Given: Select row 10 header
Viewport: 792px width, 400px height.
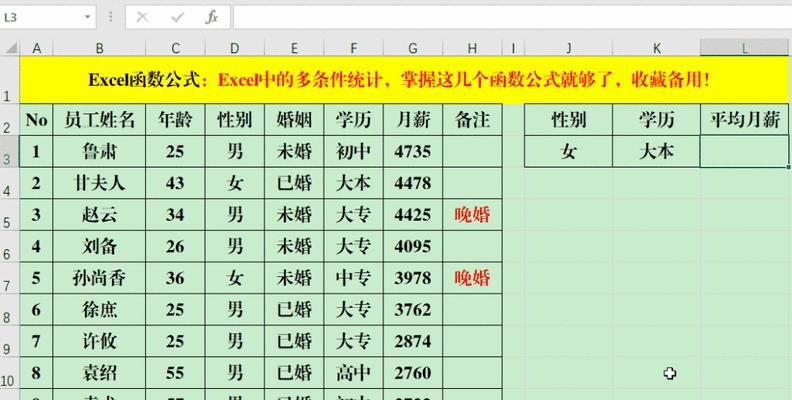Looking at the screenshot, I should click(10, 373).
